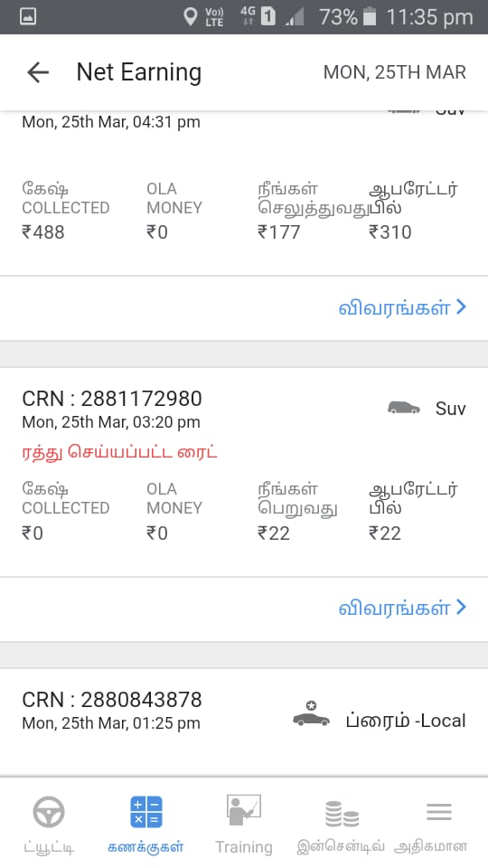
Task: Tap the red cancelled ride status text
Action: [x=119, y=452]
